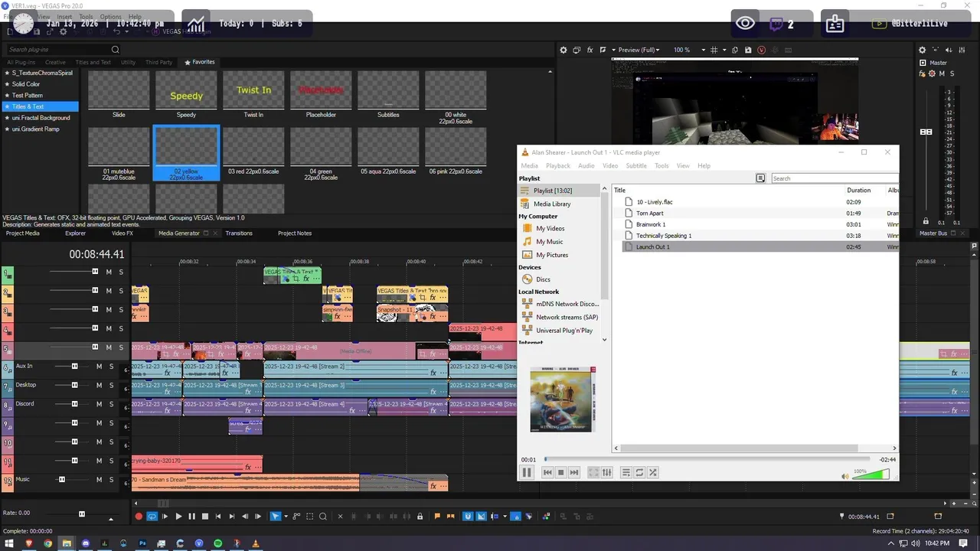Open VLC extended settings equalizer icon
This screenshot has height=551, width=980.
(x=607, y=472)
